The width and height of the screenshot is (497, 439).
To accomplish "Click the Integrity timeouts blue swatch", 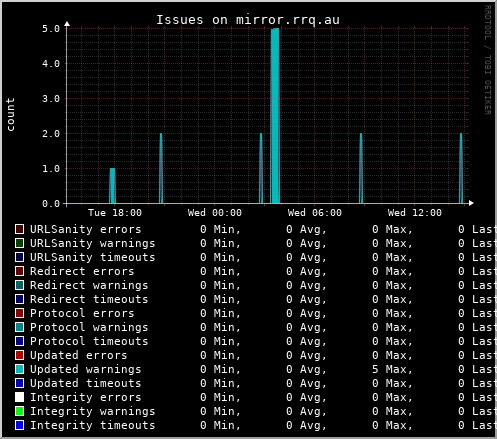I will (x=19, y=425).
